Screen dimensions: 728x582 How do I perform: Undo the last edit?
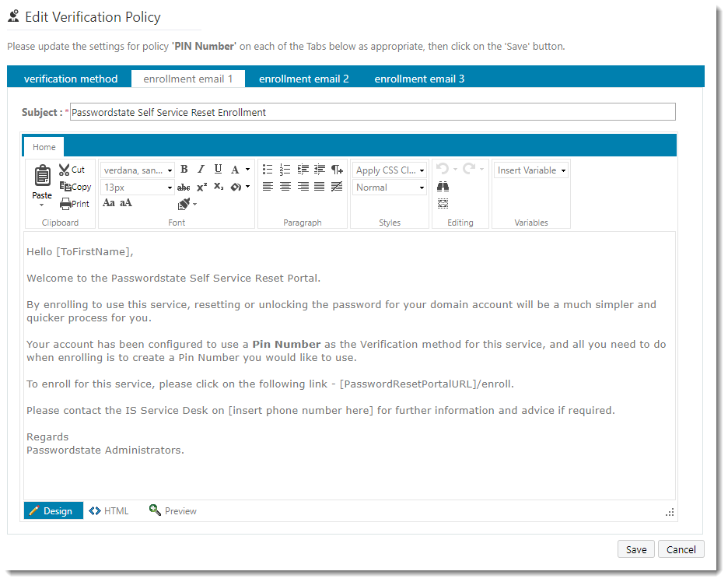click(x=443, y=169)
